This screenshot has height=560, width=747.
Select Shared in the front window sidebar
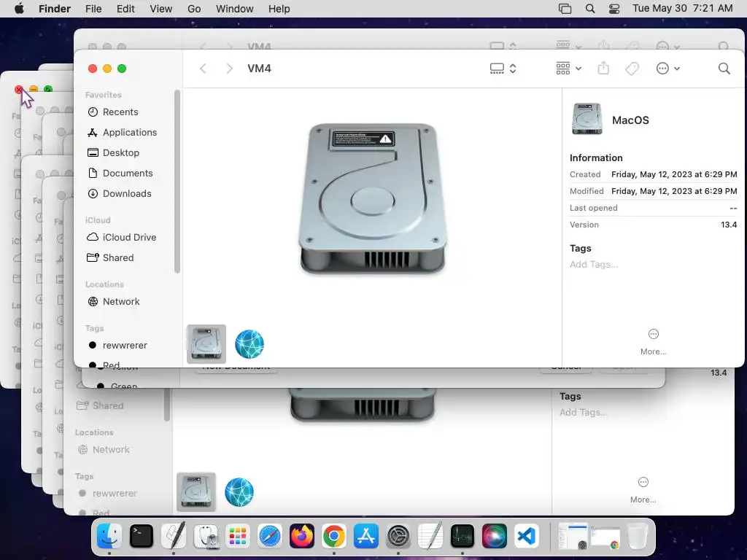click(x=111, y=257)
